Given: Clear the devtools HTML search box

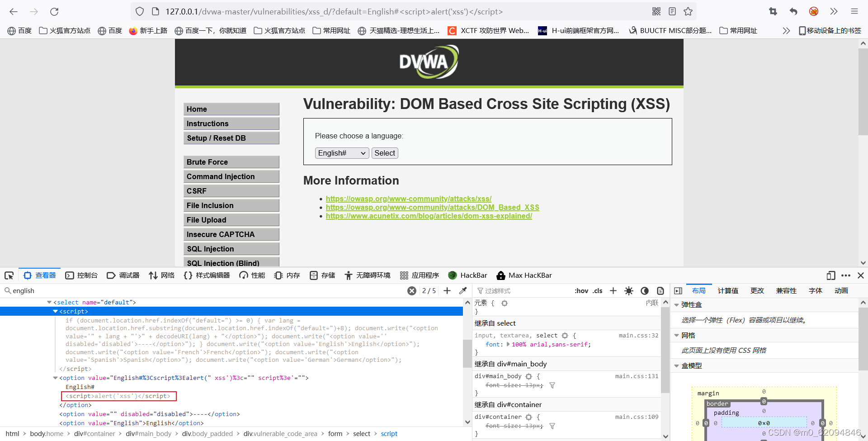Looking at the screenshot, I should pyautogui.click(x=412, y=291).
